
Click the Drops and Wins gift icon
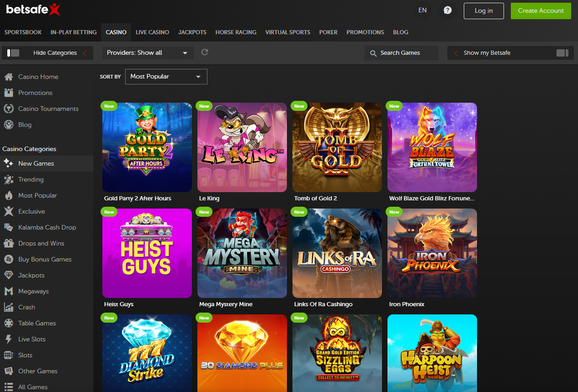click(x=8, y=243)
